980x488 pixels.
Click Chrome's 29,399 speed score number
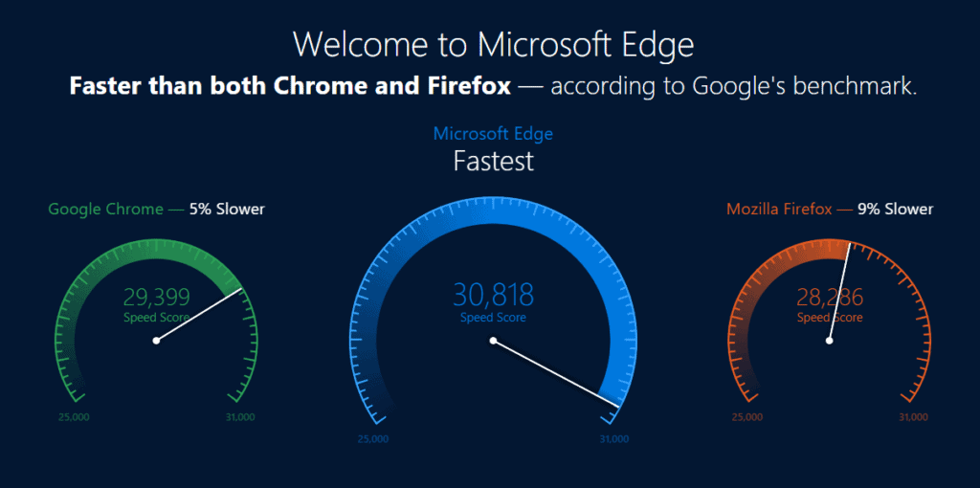pyautogui.click(x=156, y=297)
